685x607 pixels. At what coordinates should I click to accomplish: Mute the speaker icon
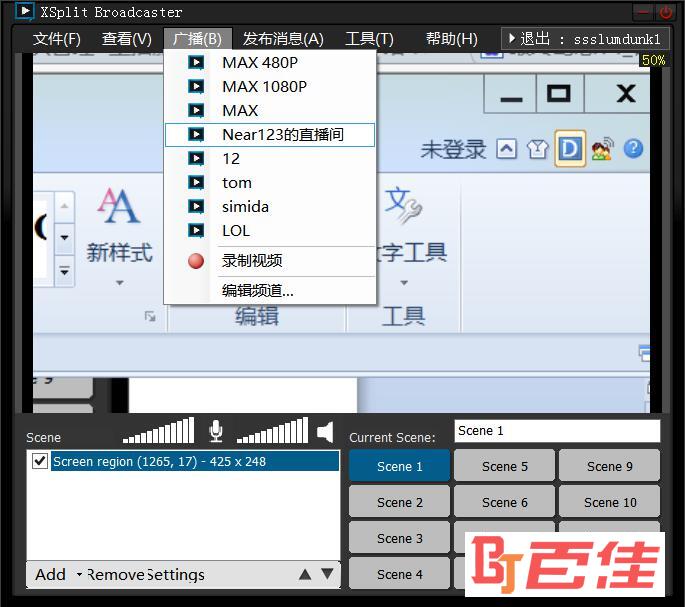pos(325,432)
